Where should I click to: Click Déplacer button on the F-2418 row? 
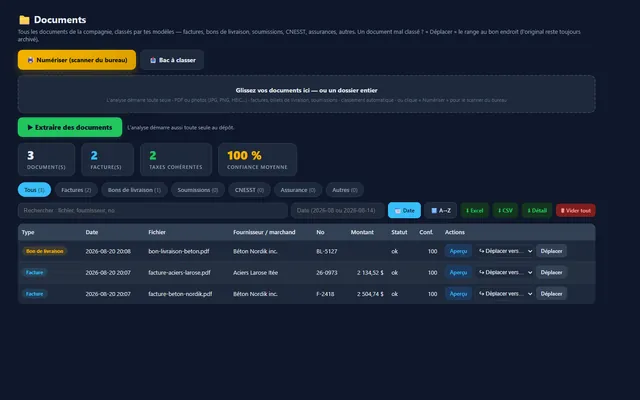pos(551,293)
